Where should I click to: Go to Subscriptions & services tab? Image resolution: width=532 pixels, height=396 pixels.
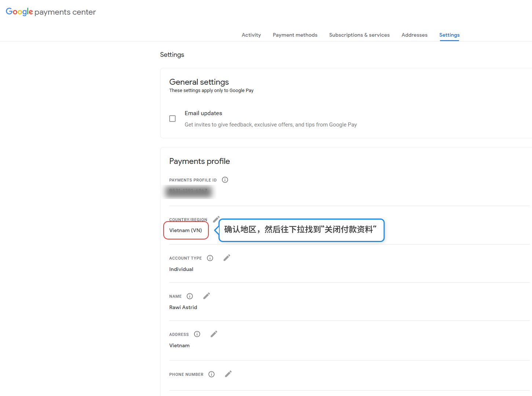pyautogui.click(x=359, y=35)
